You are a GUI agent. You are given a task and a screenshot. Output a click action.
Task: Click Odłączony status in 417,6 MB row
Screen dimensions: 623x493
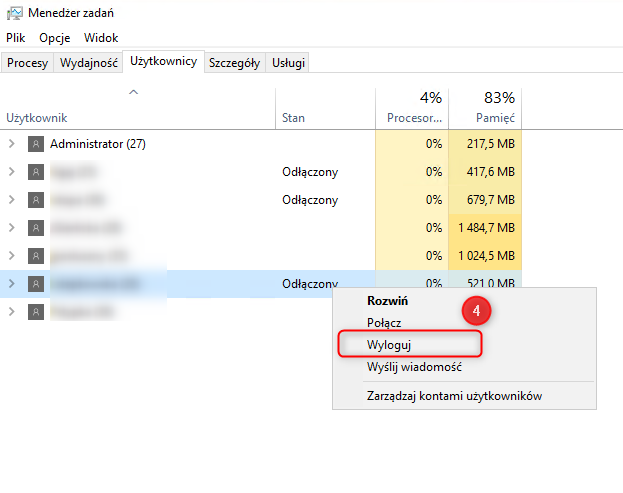(x=310, y=172)
